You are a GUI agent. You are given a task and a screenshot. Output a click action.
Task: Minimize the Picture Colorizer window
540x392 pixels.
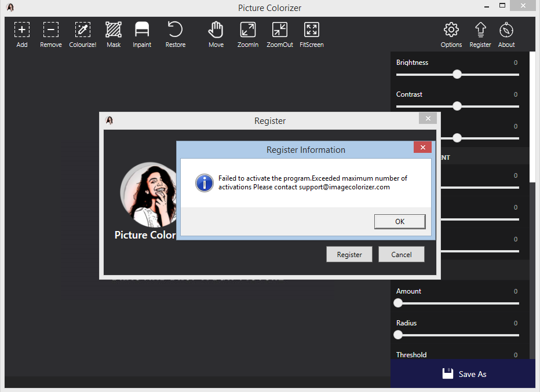[x=487, y=6]
